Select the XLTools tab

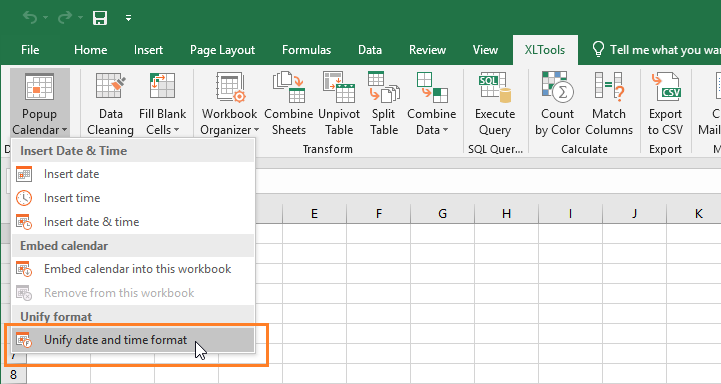545,50
